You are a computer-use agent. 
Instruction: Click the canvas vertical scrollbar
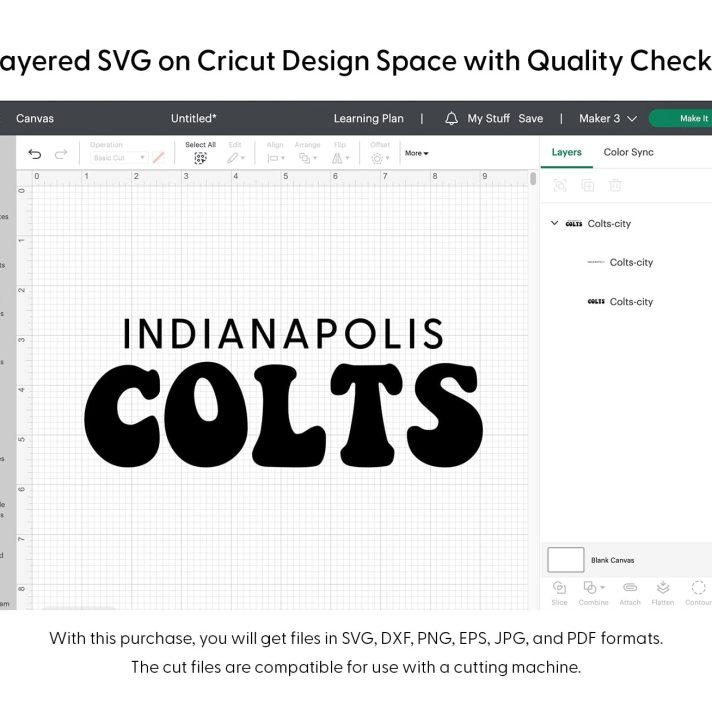point(533,178)
